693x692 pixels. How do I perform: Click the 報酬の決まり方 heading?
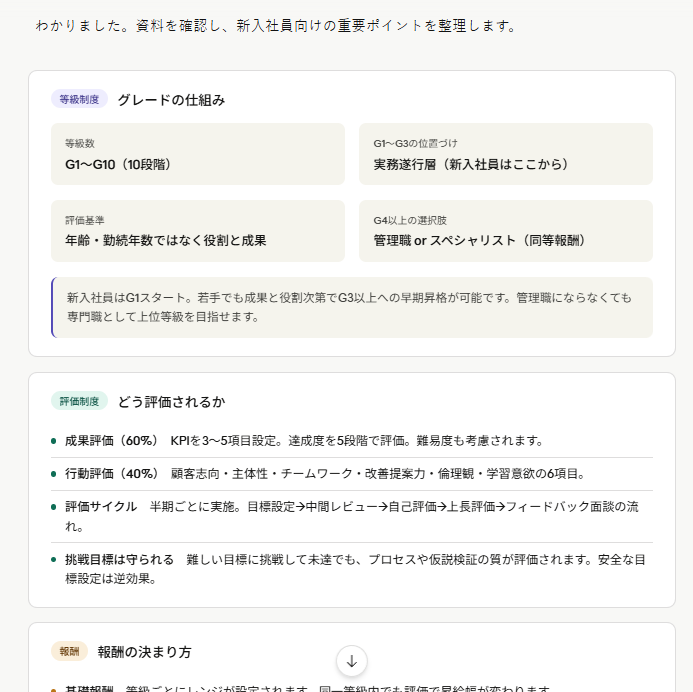(x=145, y=652)
